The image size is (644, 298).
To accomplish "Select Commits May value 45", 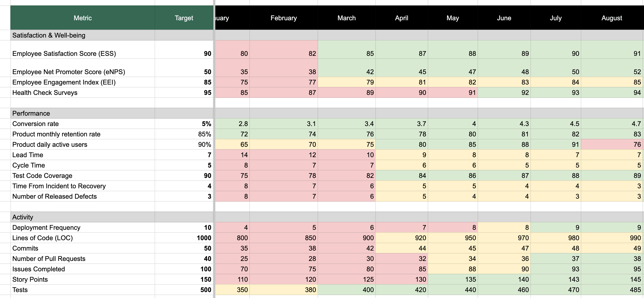I will 453,248.
